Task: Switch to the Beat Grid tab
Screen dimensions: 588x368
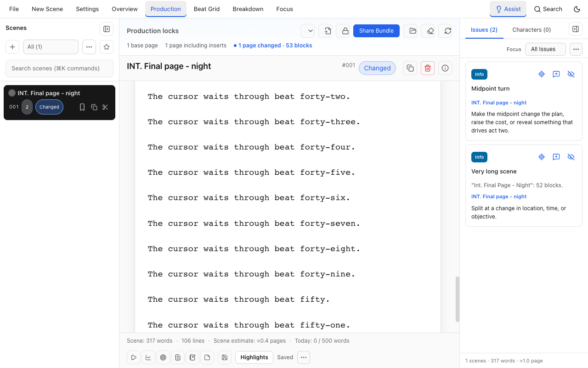Action: click(207, 9)
